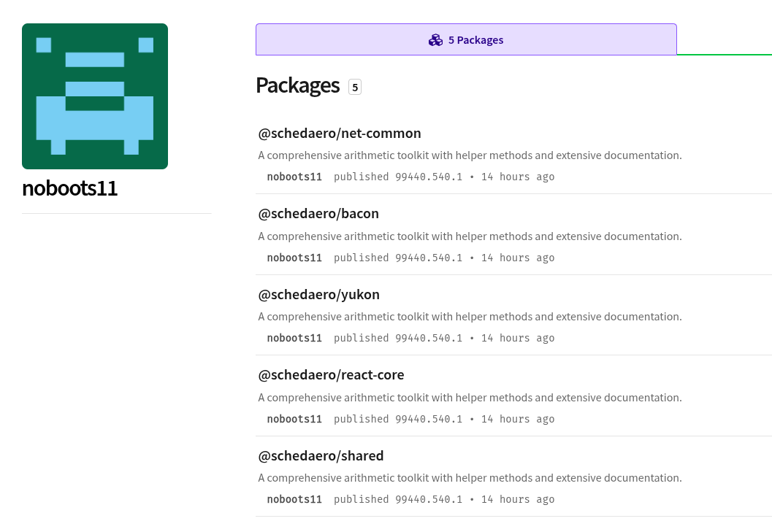
Task: Click noboots11 publisher under react-core
Action: tap(294, 419)
